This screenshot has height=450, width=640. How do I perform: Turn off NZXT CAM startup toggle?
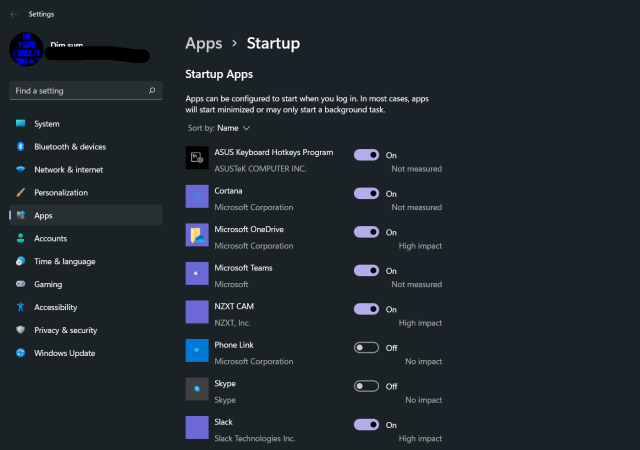click(x=366, y=309)
